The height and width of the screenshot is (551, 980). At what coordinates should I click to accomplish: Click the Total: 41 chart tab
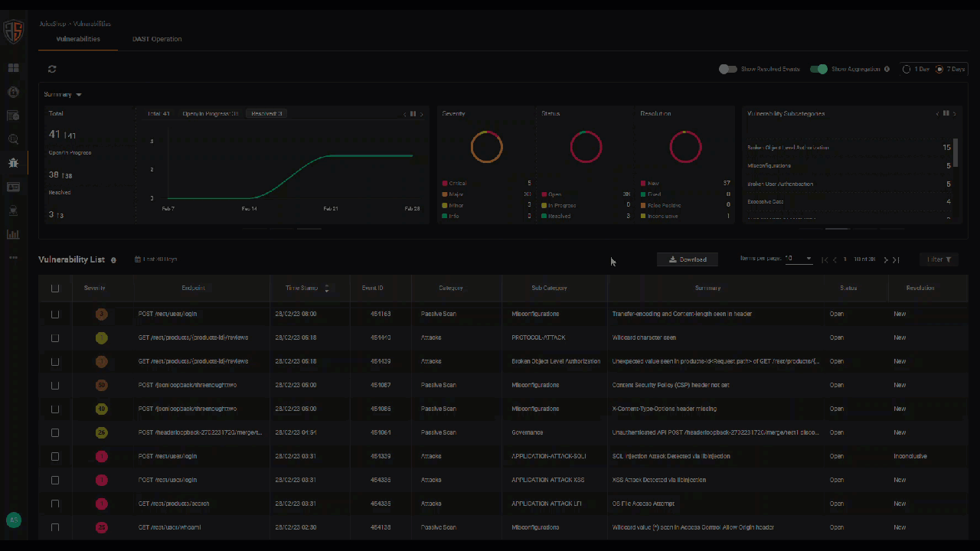[x=158, y=113]
